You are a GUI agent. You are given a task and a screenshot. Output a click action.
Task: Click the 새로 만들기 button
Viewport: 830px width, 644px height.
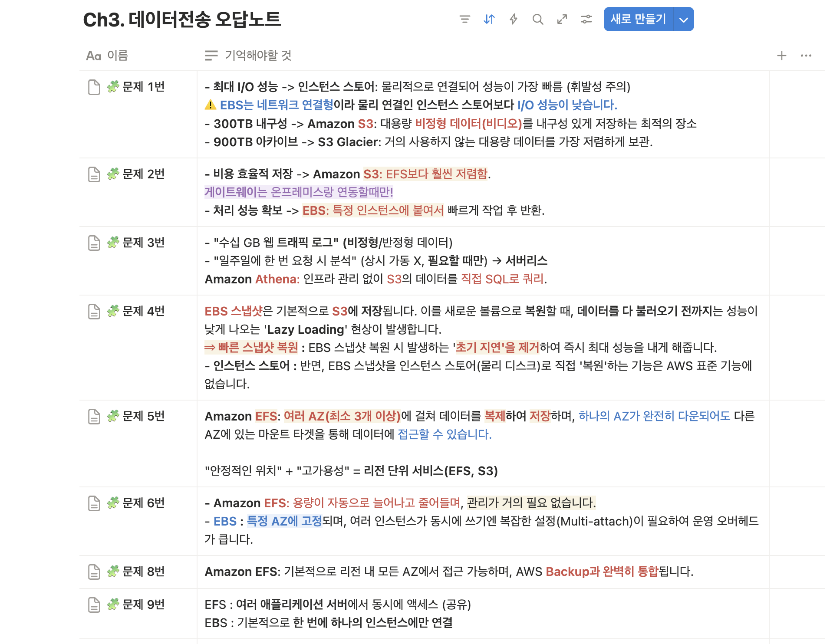click(637, 19)
